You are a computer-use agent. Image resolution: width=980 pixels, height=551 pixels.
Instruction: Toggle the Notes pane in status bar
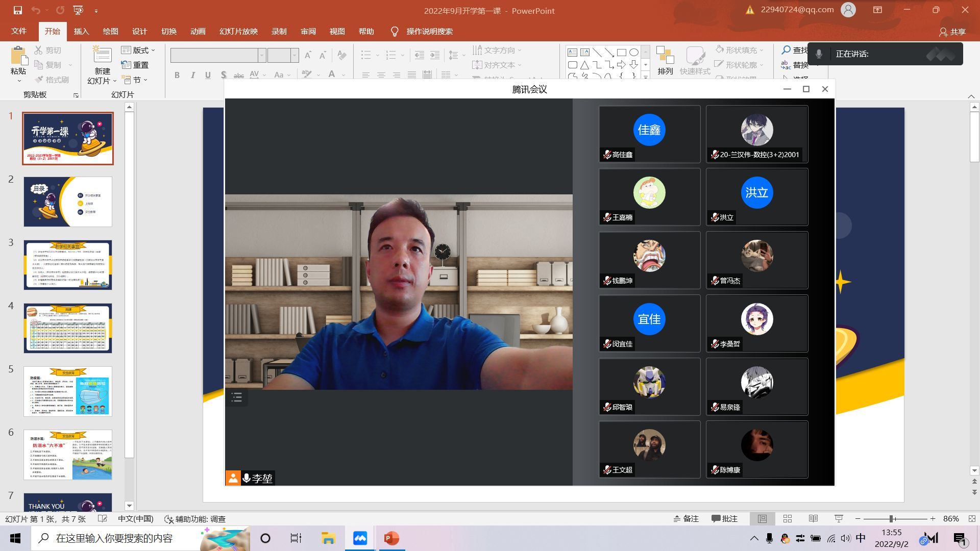685,518
